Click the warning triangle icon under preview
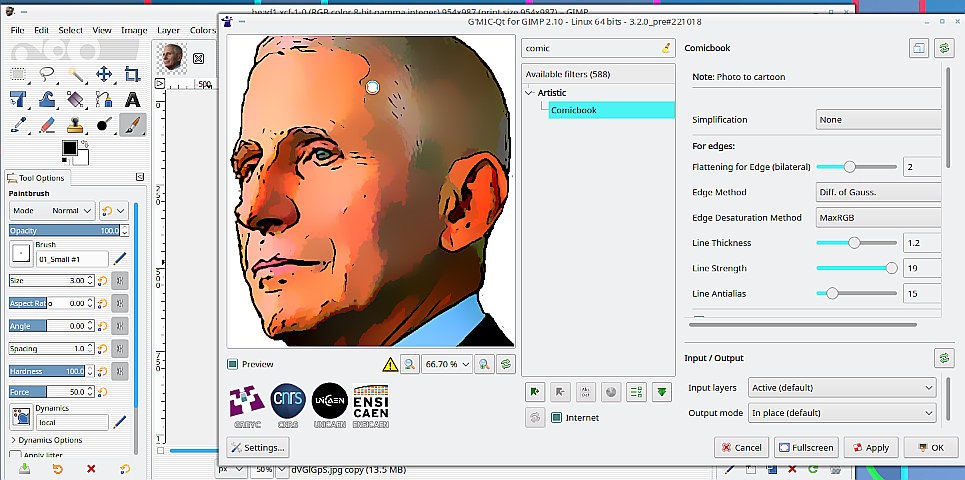 pos(390,364)
